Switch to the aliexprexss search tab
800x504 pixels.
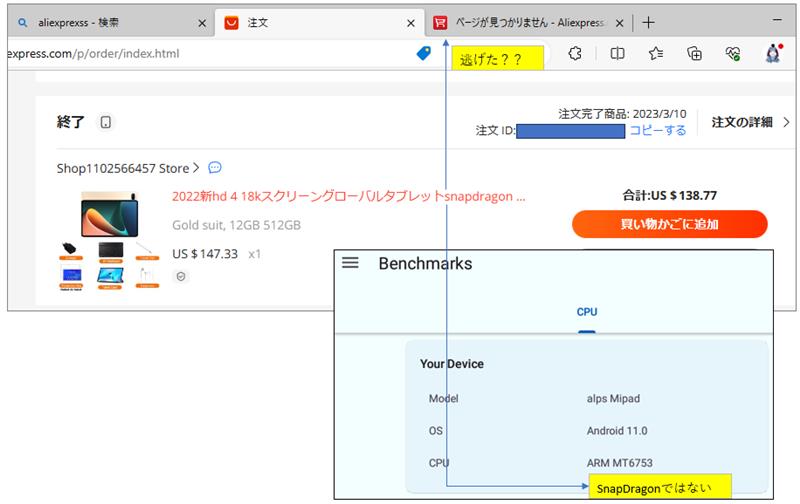click(x=110, y=23)
